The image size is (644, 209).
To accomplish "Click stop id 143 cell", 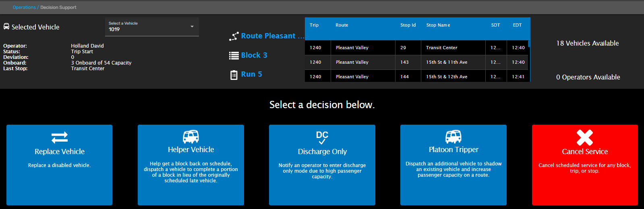I will click(x=408, y=62).
